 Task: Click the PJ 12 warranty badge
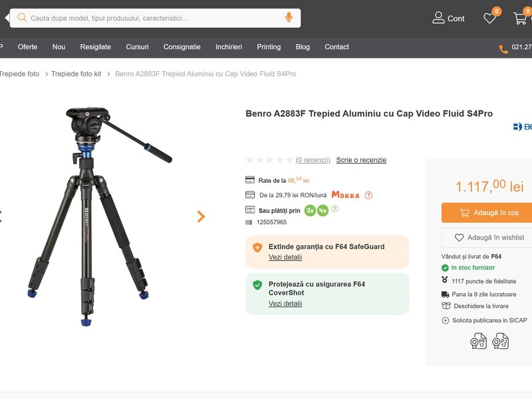coord(501,341)
